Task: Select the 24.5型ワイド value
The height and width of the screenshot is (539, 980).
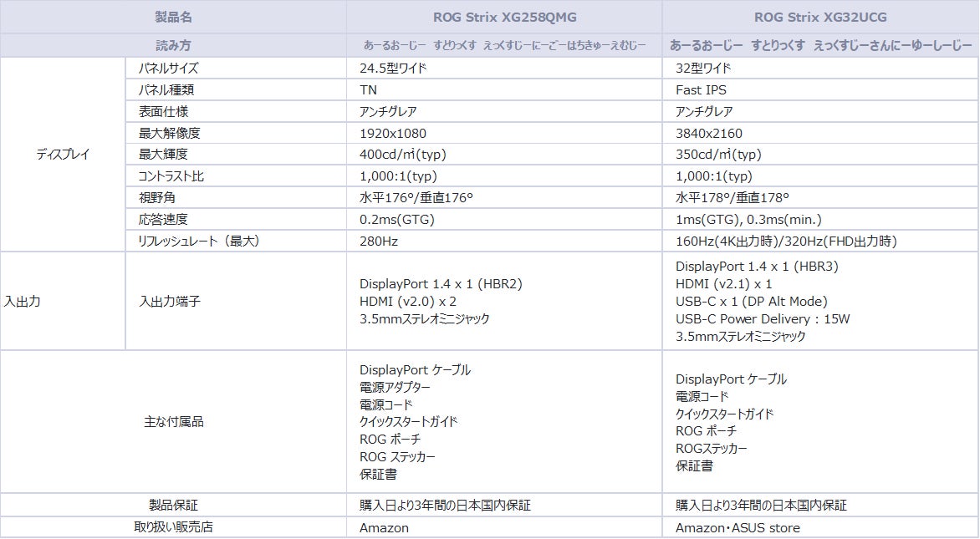Action: pos(393,68)
